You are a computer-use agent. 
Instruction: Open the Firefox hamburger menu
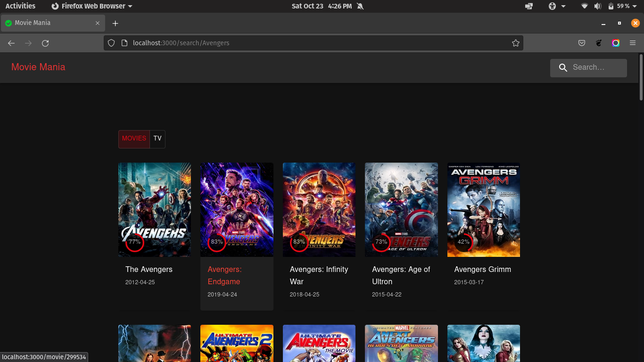click(x=633, y=43)
